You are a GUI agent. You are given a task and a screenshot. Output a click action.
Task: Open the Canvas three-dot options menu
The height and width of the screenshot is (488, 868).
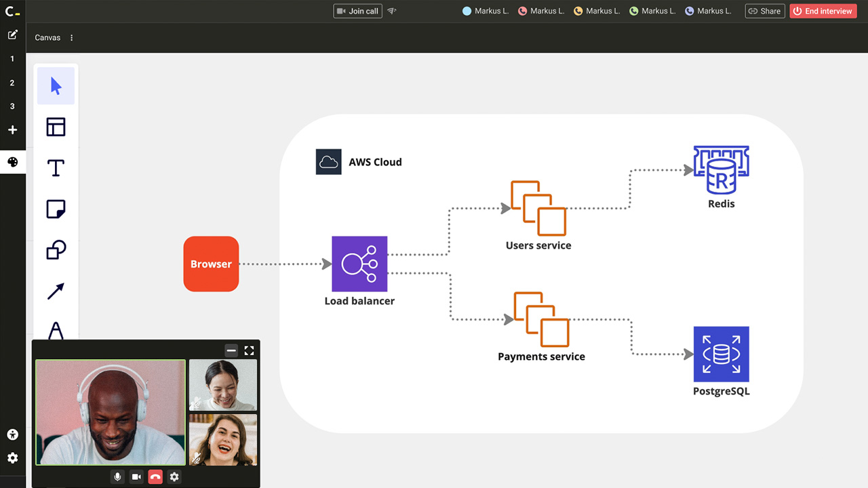click(72, 38)
